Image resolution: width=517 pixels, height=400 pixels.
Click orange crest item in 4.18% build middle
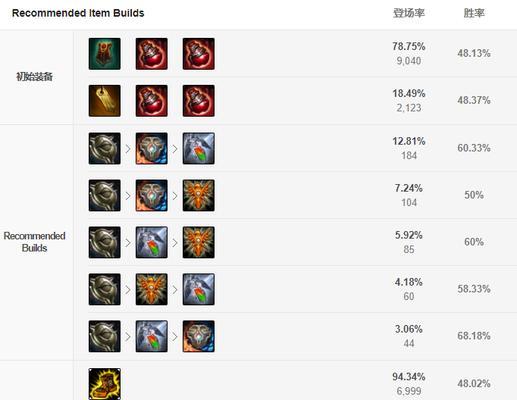(152, 289)
